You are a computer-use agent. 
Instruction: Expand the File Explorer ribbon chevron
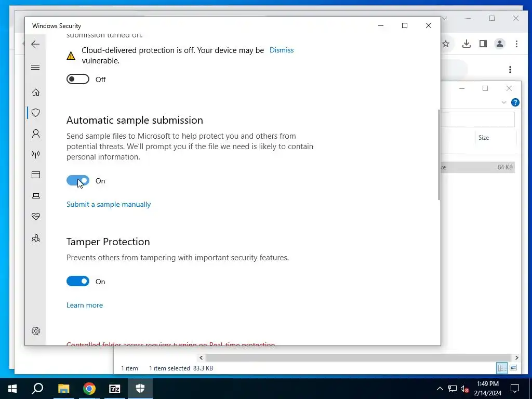tap(504, 102)
